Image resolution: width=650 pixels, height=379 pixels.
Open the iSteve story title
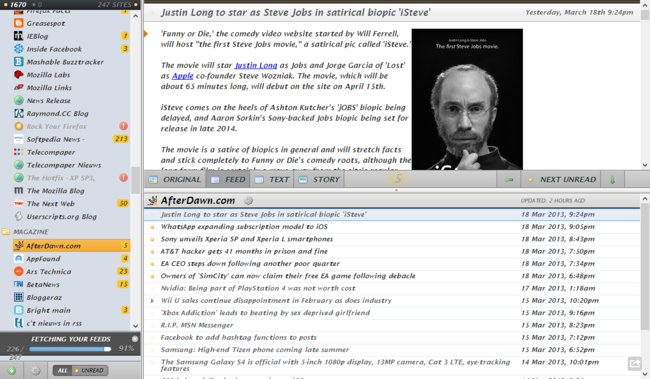coord(296,12)
